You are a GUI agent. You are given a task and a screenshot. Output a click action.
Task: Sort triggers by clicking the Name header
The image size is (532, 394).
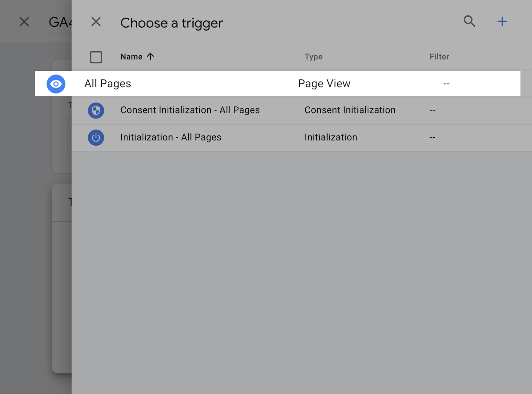(132, 56)
